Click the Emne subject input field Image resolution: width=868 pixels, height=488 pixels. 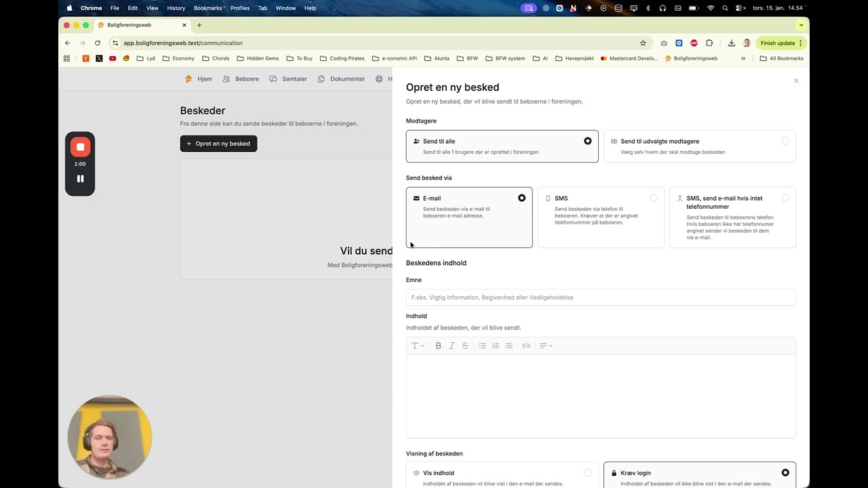601,298
